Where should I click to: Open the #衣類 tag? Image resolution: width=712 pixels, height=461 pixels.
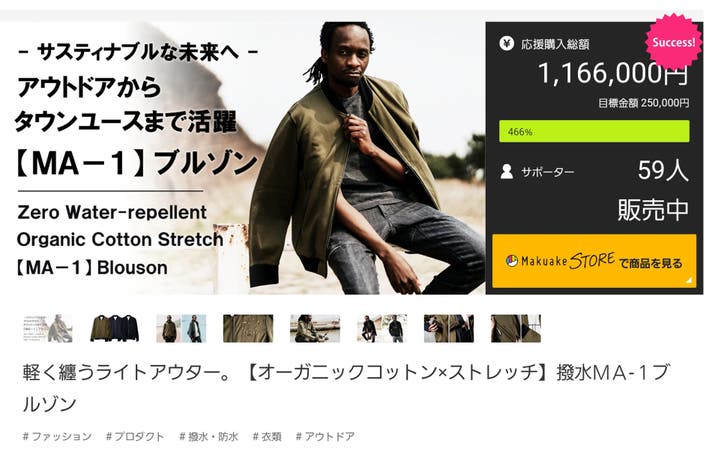tap(267, 436)
